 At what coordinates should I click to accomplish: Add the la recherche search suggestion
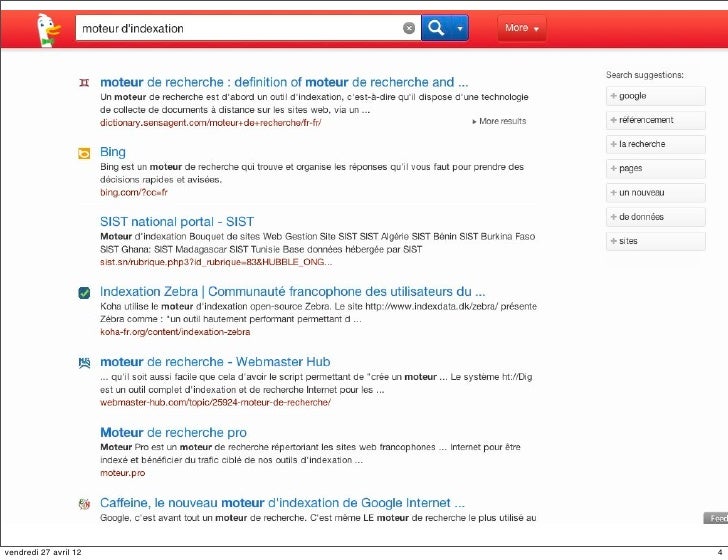point(656,144)
